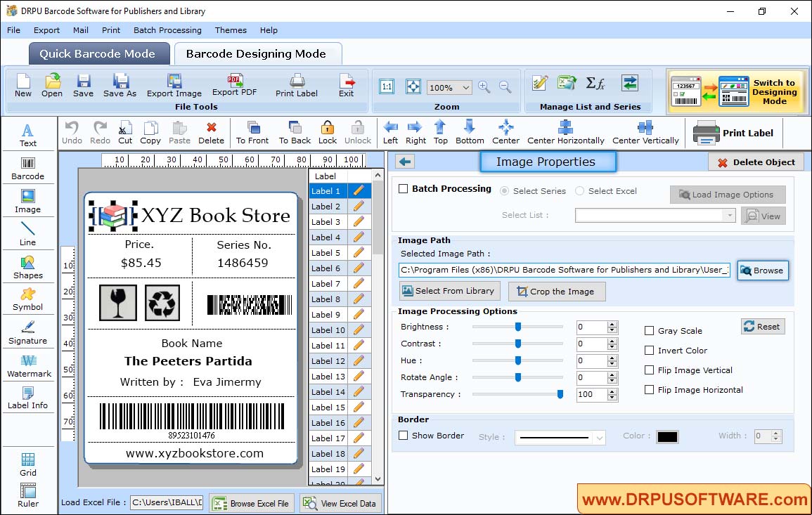The height and width of the screenshot is (515, 812).
Task: Select the Text tool in the sidebar
Action: (28, 136)
